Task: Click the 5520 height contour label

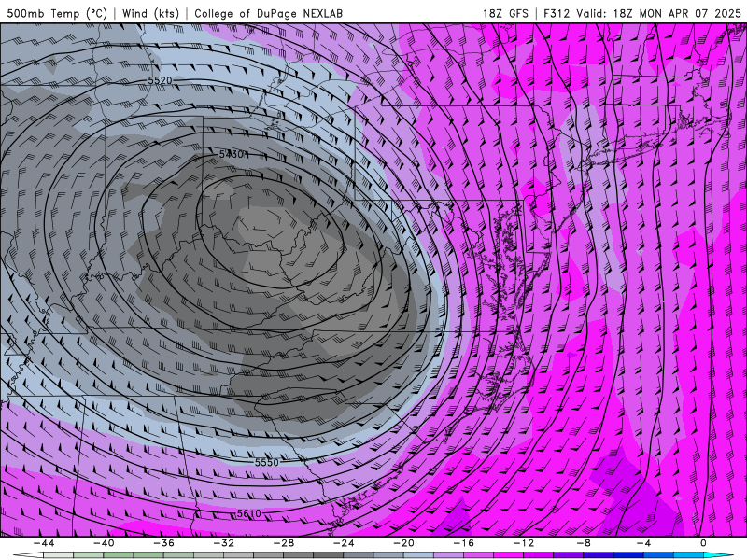Action: click(x=160, y=80)
